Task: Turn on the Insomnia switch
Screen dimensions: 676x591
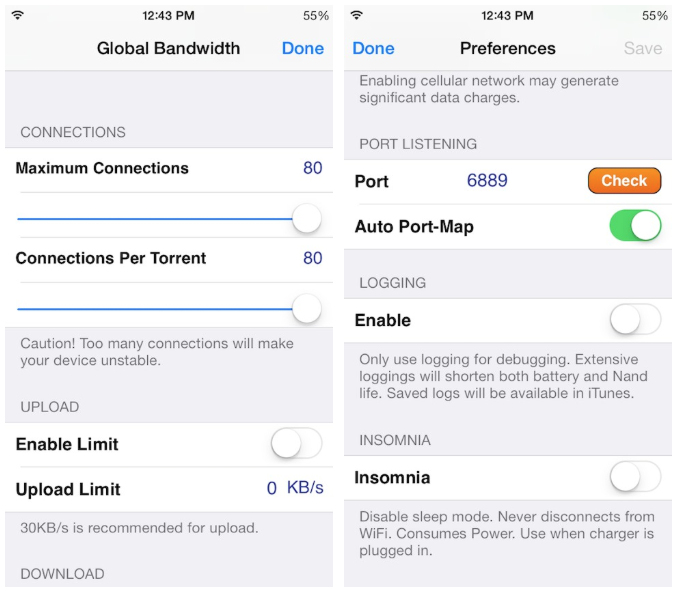Action: click(x=635, y=477)
